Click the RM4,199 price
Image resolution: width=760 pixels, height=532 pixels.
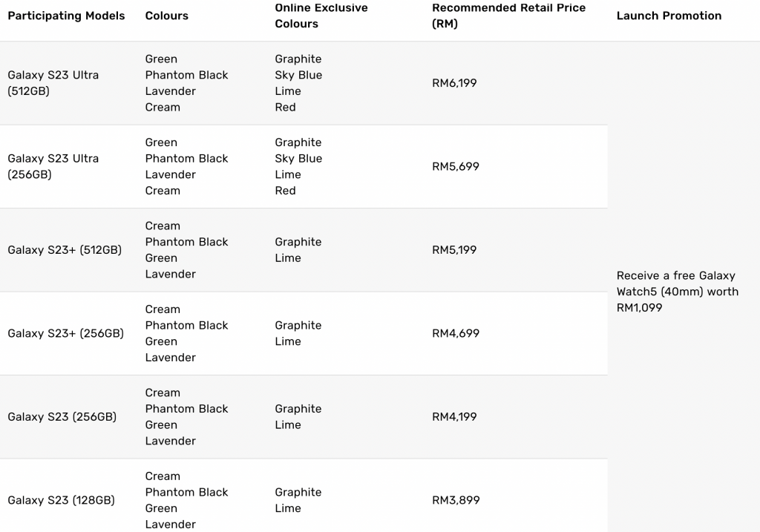coord(454,417)
